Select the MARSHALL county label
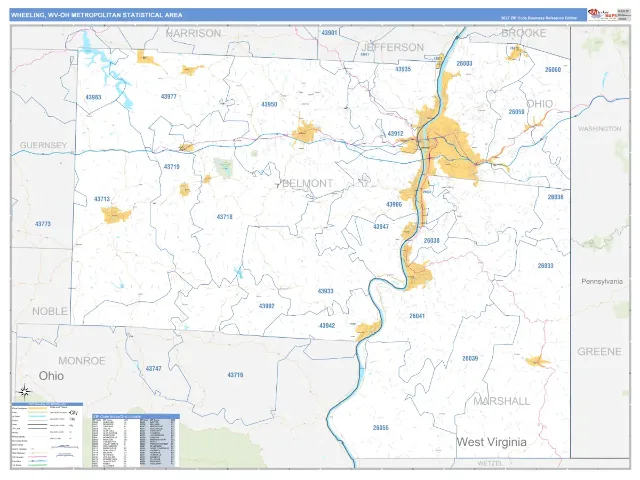The width and height of the screenshot is (640, 480). tap(502, 401)
